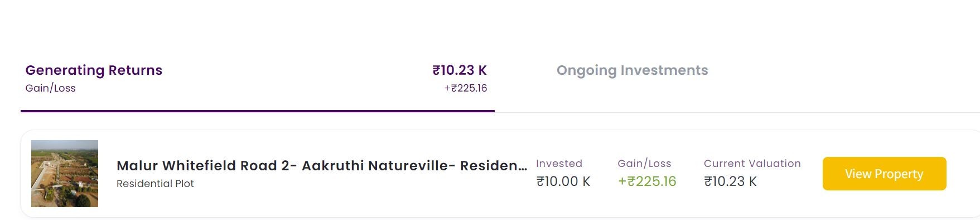Click the rupee symbol of current valuation
Screen dimensions: 980x220
[708, 181]
